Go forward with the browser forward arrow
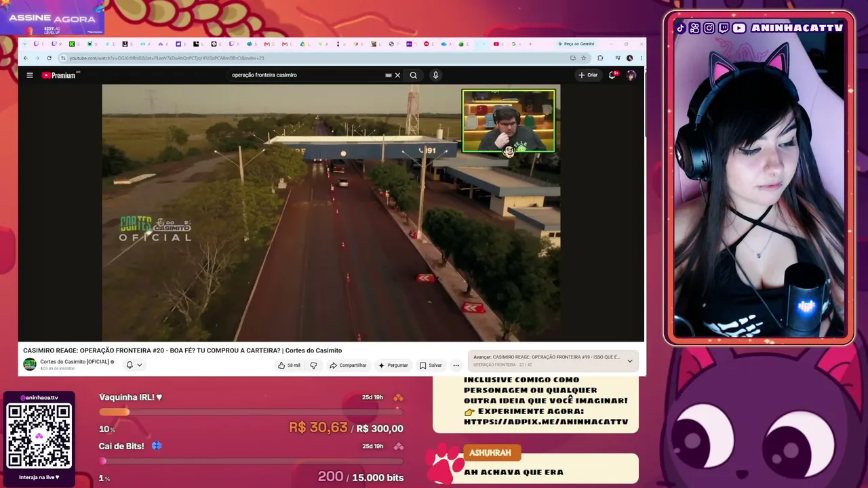The width and height of the screenshot is (868, 488). point(37,58)
